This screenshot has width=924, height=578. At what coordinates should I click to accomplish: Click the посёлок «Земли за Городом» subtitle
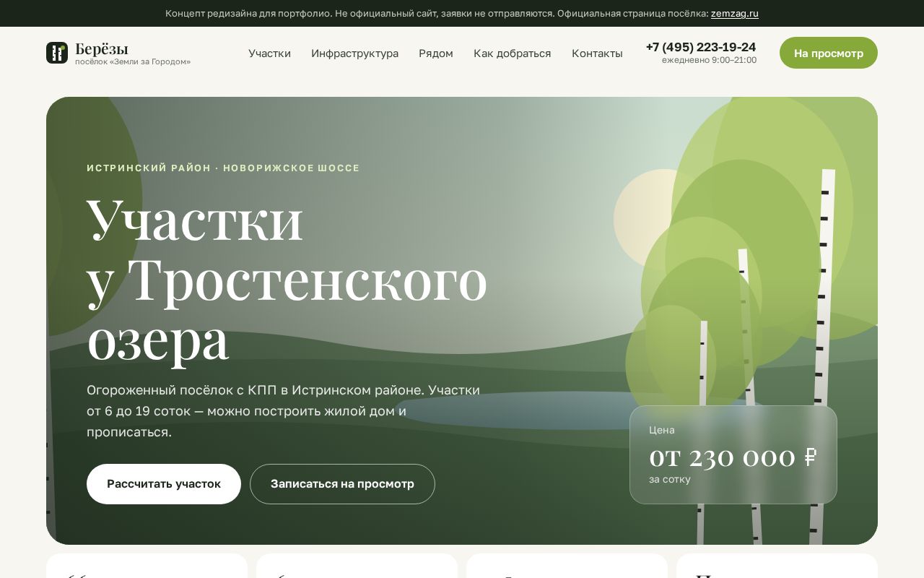133,61
